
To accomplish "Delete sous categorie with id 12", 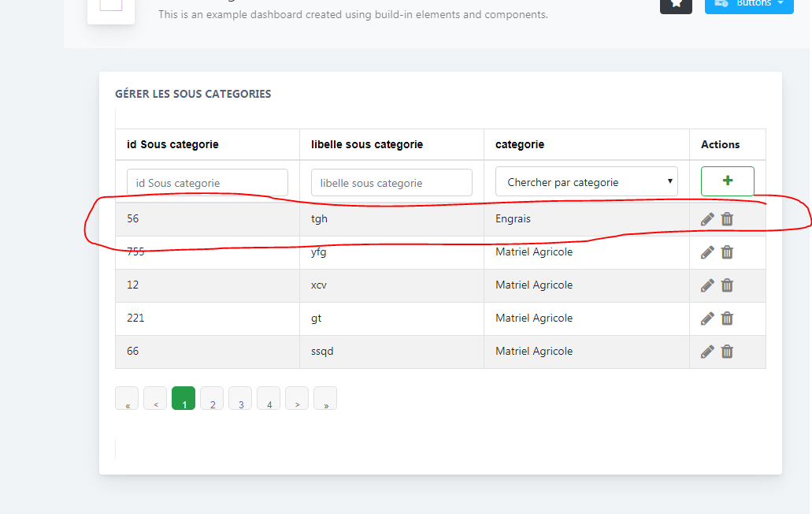I will (x=727, y=285).
